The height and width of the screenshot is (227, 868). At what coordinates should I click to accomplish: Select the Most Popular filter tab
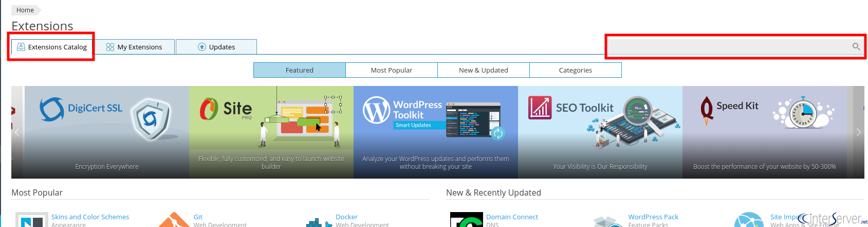click(x=392, y=70)
